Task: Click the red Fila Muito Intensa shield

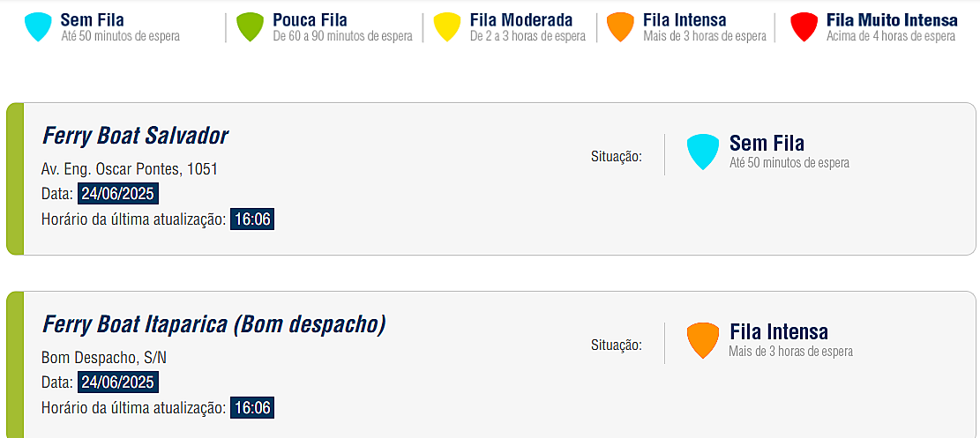Action: 804,26
